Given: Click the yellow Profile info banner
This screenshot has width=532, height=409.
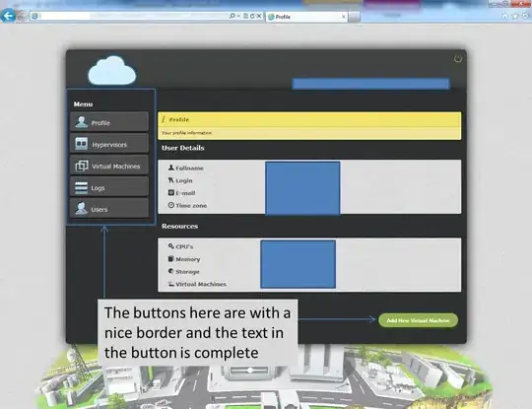Looking at the screenshot, I should pyautogui.click(x=309, y=125).
